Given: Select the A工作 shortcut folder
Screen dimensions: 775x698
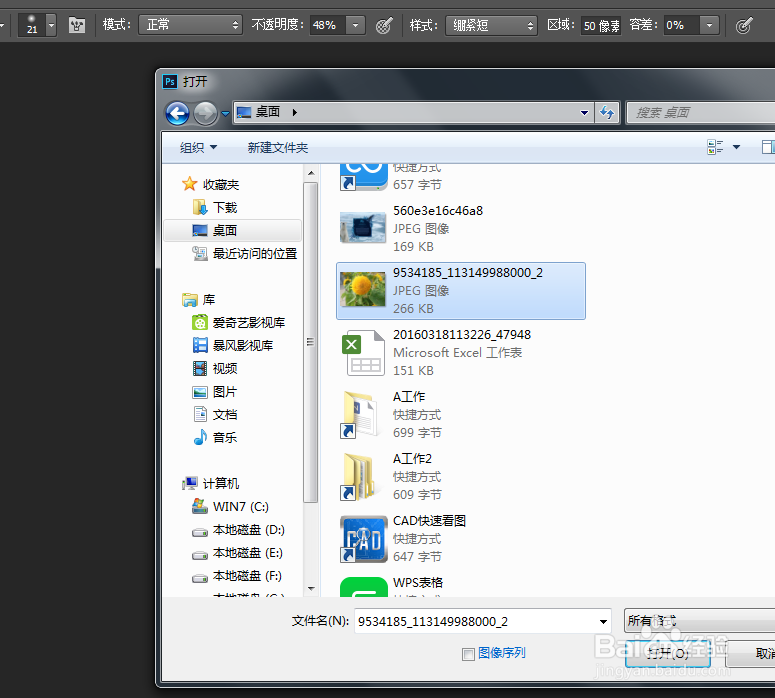Looking at the screenshot, I should (x=461, y=414).
